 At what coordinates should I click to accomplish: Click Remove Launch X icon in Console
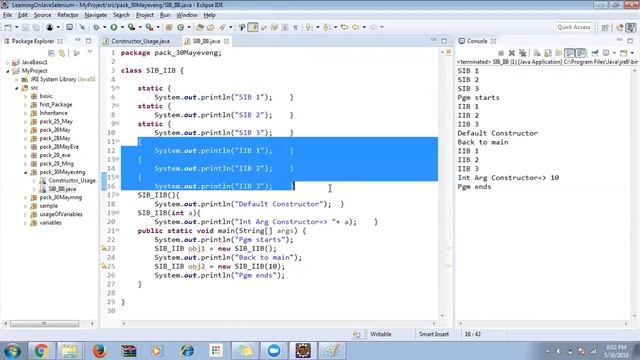click(x=512, y=53)
